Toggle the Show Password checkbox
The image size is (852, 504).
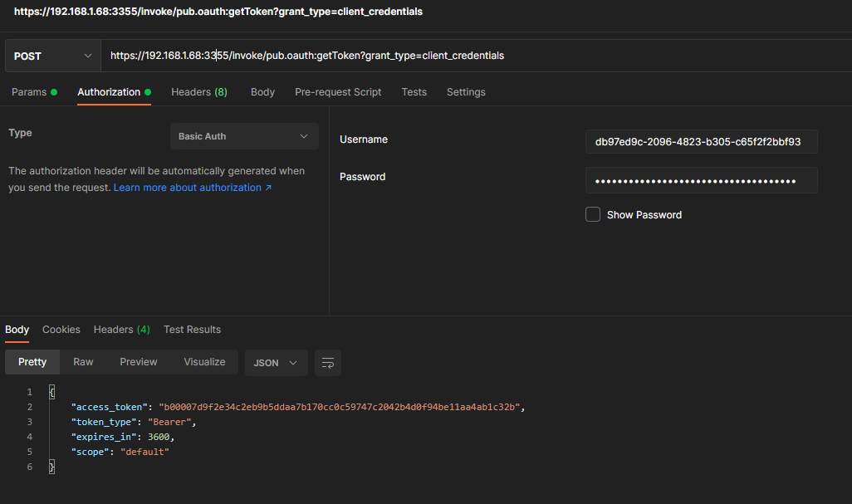click(593, 214)
